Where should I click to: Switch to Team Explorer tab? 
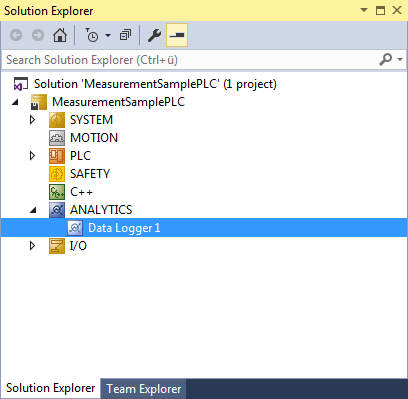[x=144, y=389]
